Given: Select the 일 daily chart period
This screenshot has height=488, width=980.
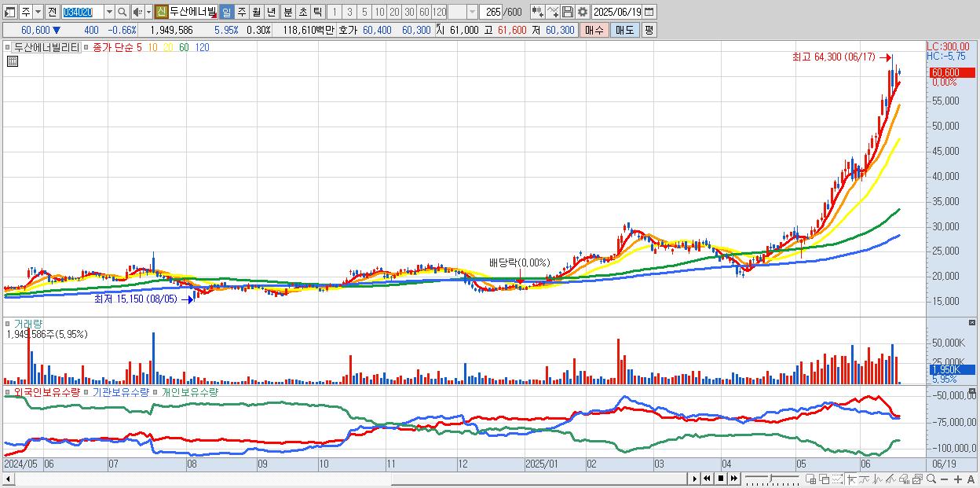Looking at the screenshot, I should tap(226, 12).
